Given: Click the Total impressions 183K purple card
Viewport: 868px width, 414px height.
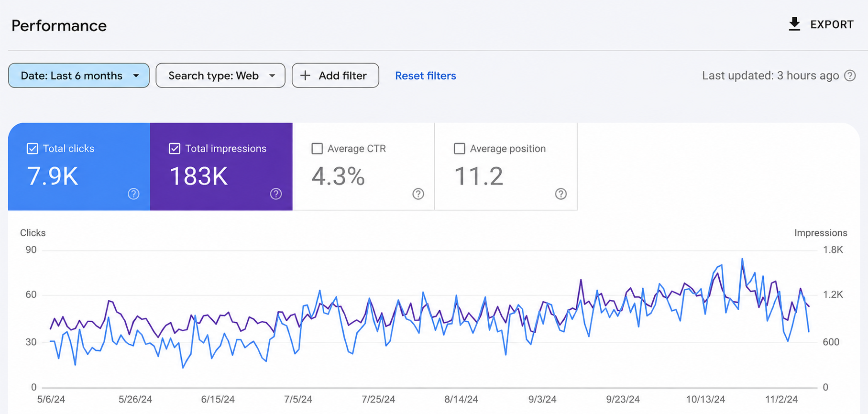Looking at the screenshot, I should click(x=221, y=166).
